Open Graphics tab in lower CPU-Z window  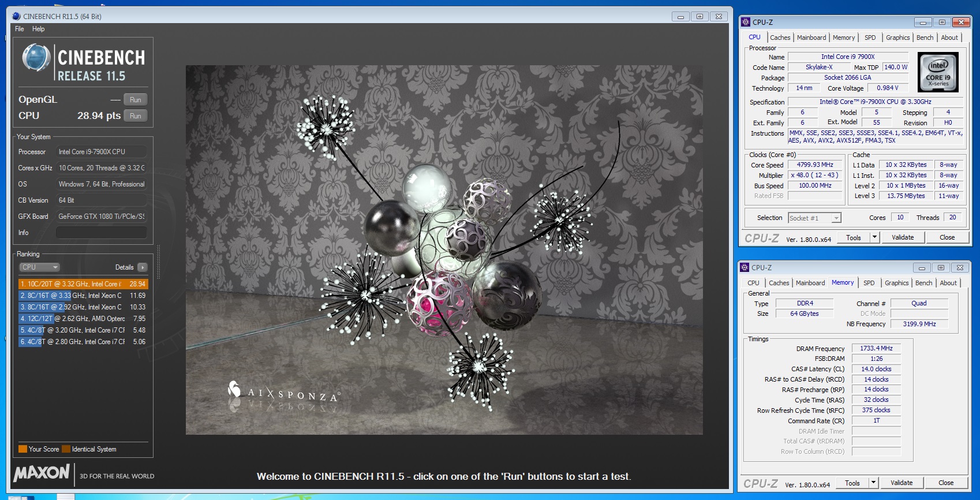click(897, 283)
